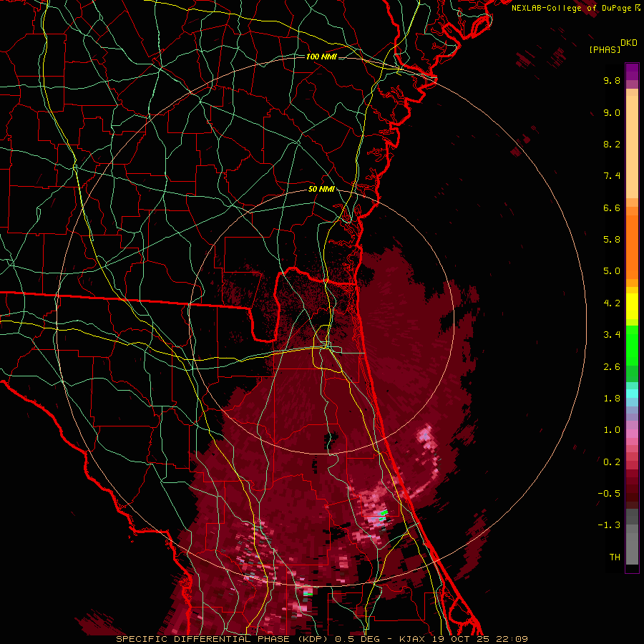Pick the bright green band of the color scale
This screenshot has width=644, height=644.
tap(632, 346)
